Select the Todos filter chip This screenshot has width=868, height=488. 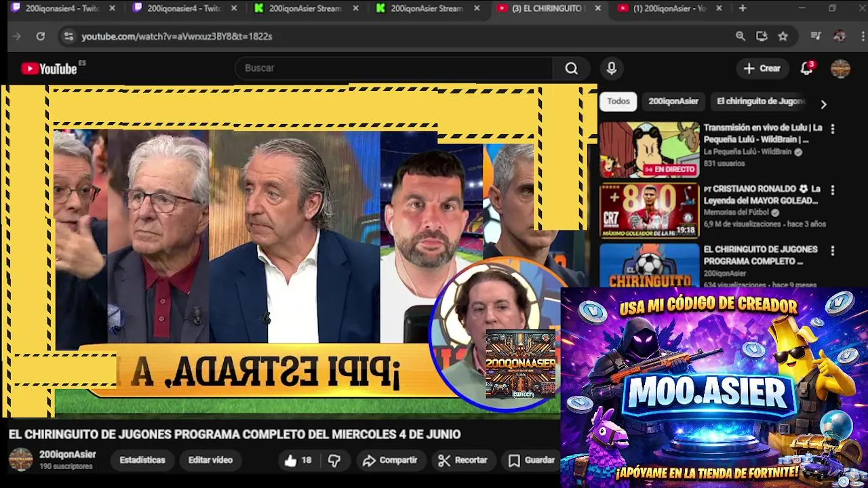618,102
